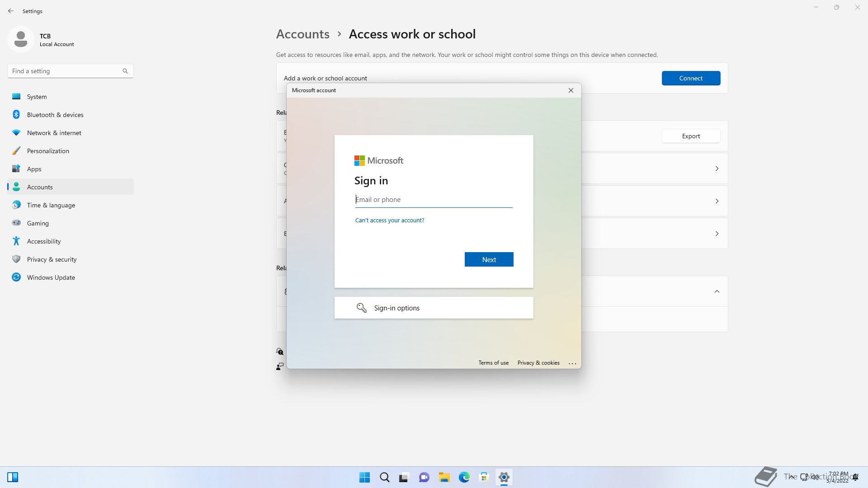This screenshot has height=488, width=868.
Task: Open System settings
Action: [71, 97]
